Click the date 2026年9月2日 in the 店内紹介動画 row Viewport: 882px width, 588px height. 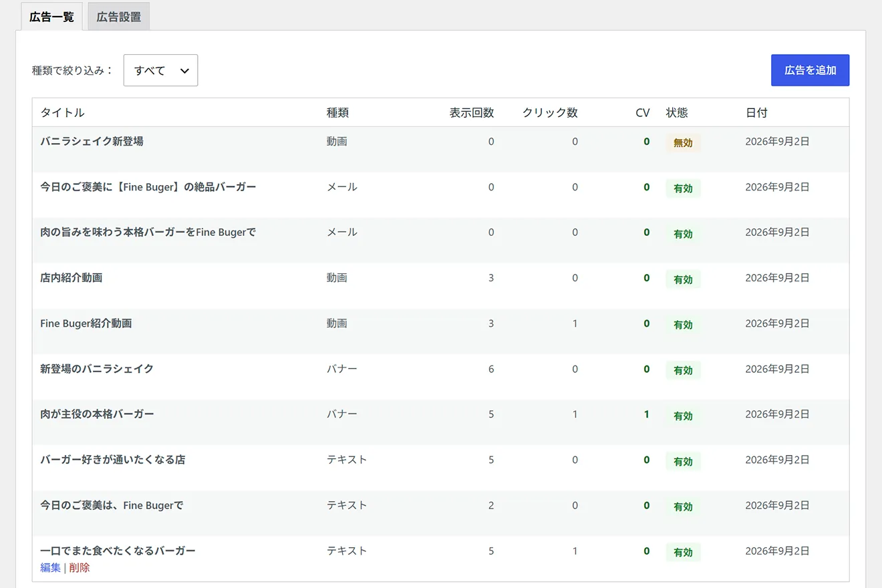777,278
